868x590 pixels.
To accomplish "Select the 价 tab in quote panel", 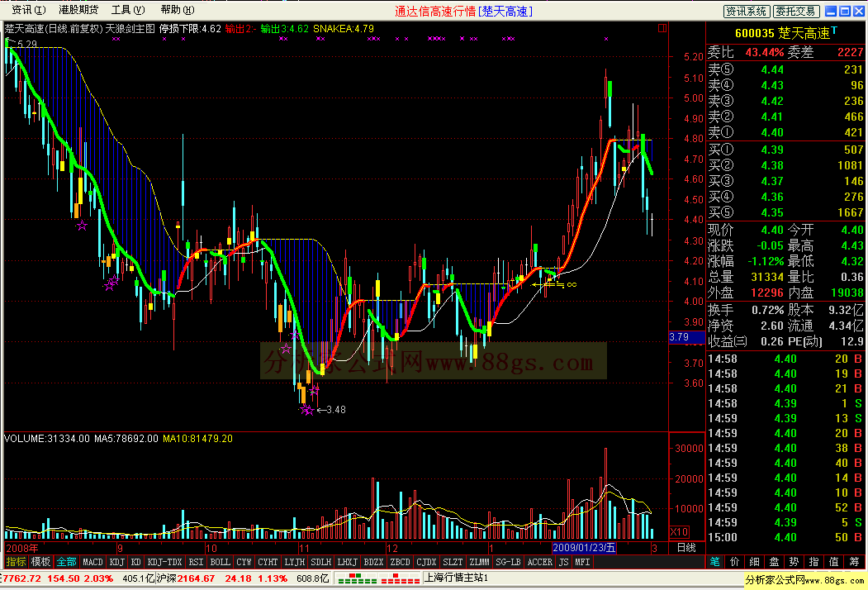I will [x=735, y=562].
